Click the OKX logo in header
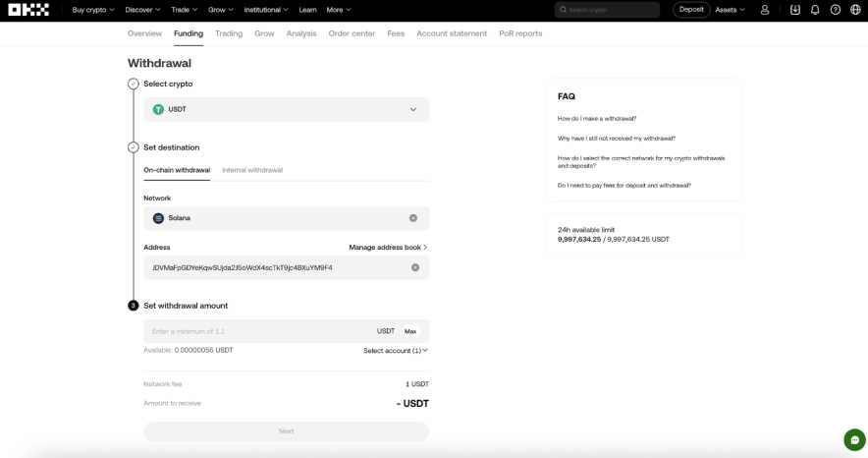Screen dimensions: 868x458 point(28,10)
